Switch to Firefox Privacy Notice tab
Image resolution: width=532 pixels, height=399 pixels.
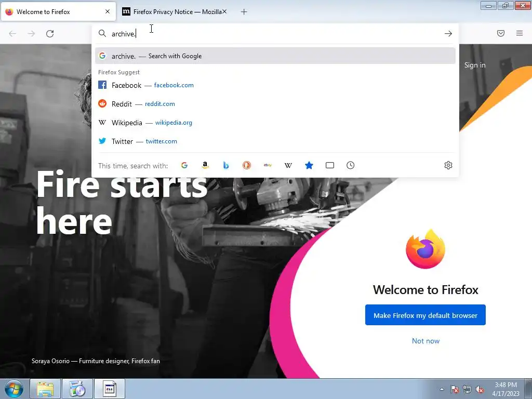(x=174, y=12)
